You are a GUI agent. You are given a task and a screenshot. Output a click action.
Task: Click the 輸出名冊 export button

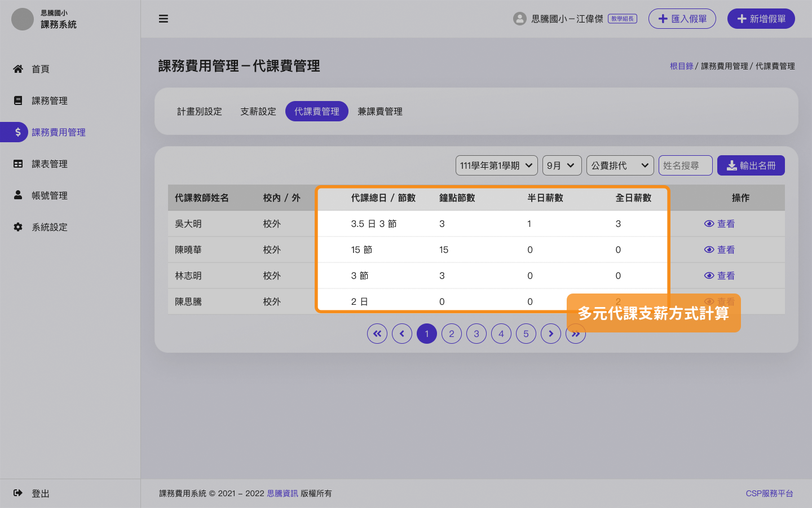tap(751, 165)
